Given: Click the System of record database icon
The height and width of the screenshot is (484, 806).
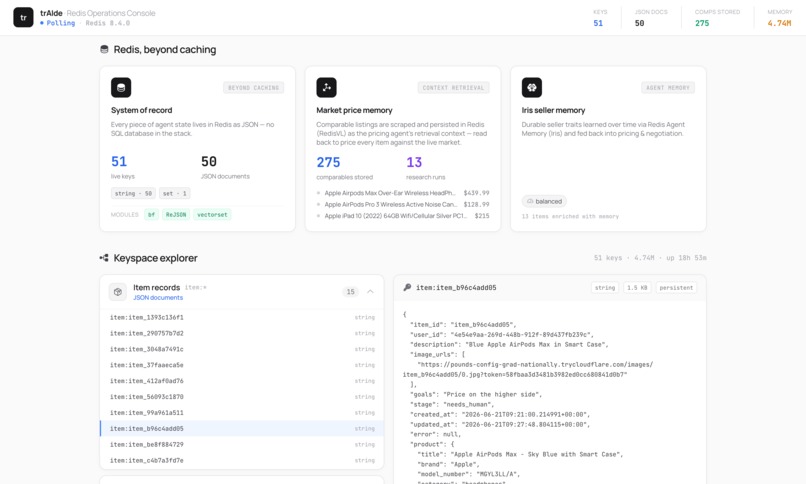Looking at the screenshot, I should tap(121, 87).
